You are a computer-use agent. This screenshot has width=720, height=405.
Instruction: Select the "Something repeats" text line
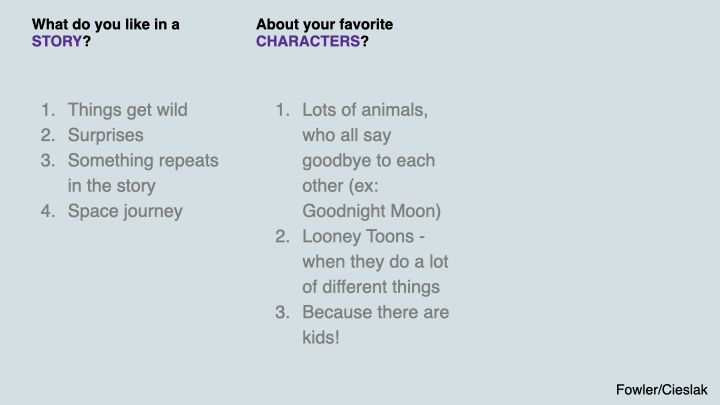click(142, 160)
